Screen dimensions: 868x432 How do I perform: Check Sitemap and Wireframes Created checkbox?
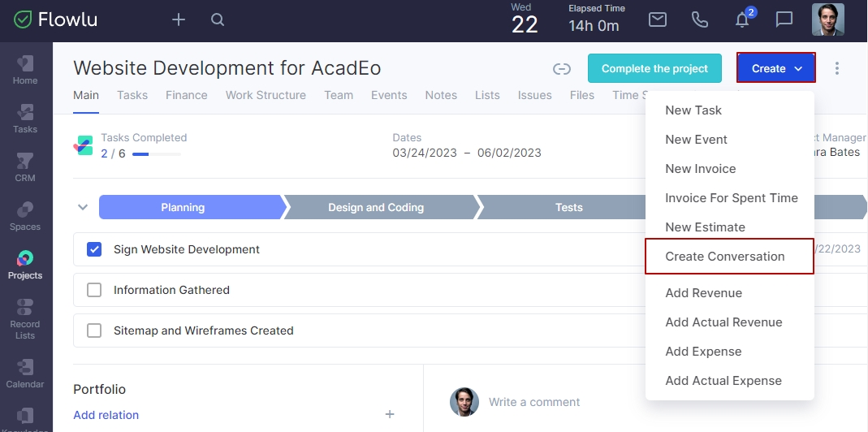pos(94,330)
